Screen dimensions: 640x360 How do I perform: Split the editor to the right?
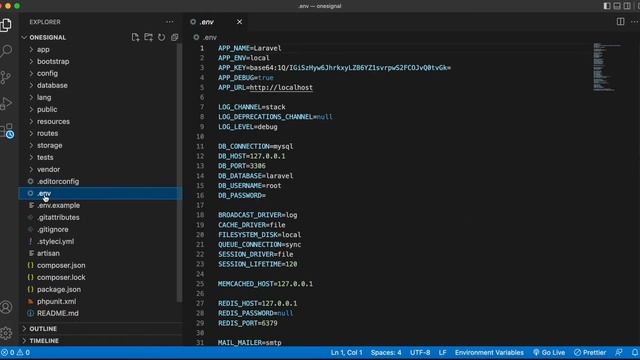click(x=620, y=22)
